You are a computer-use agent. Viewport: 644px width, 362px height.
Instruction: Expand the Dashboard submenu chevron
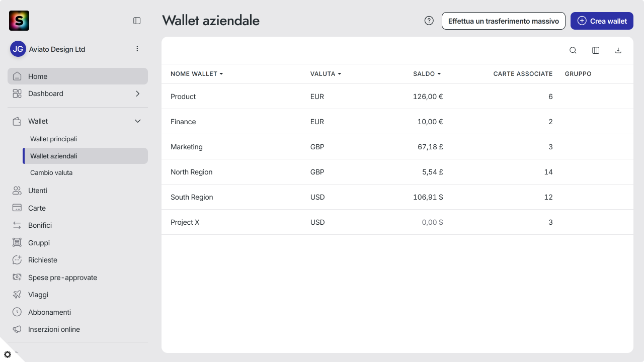click(138, 94)
